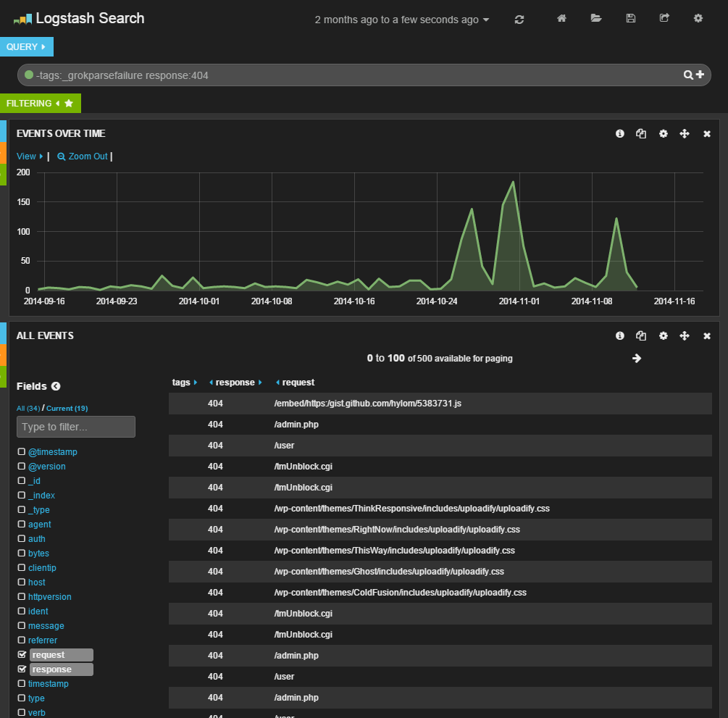Check the @timestamp field checkbox

point(22,452)
